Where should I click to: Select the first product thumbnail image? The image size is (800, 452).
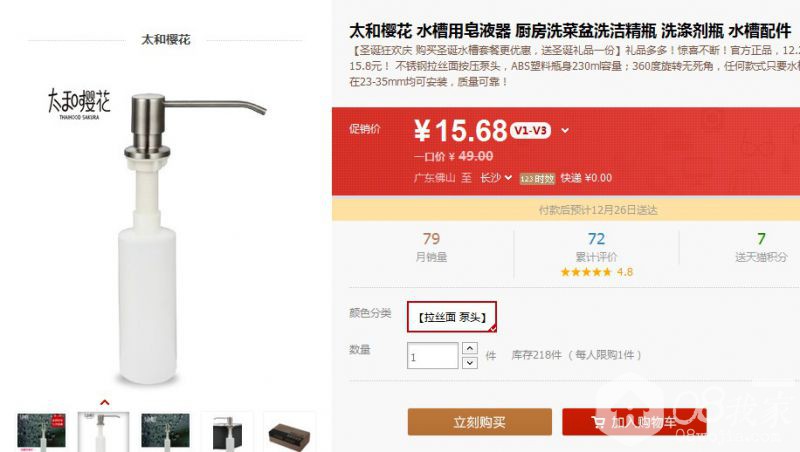click(x=41, y=432)
